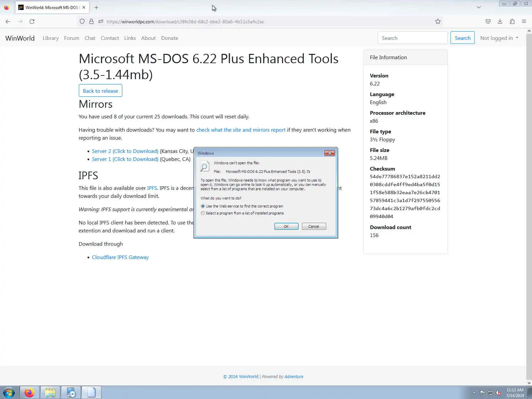The height and width of the screenshot is (399, 532).
Task: Click the page vertical scrollbar
Action: coord(529,206)
